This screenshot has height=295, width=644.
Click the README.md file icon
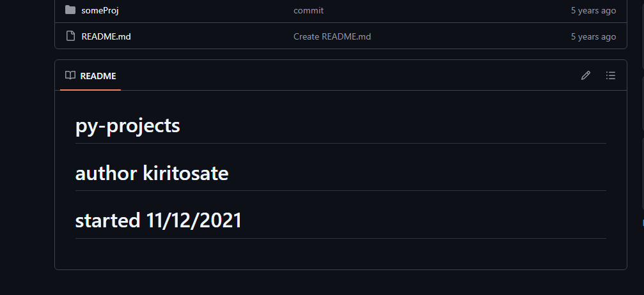pyautogui.click(x=70, y=36)
